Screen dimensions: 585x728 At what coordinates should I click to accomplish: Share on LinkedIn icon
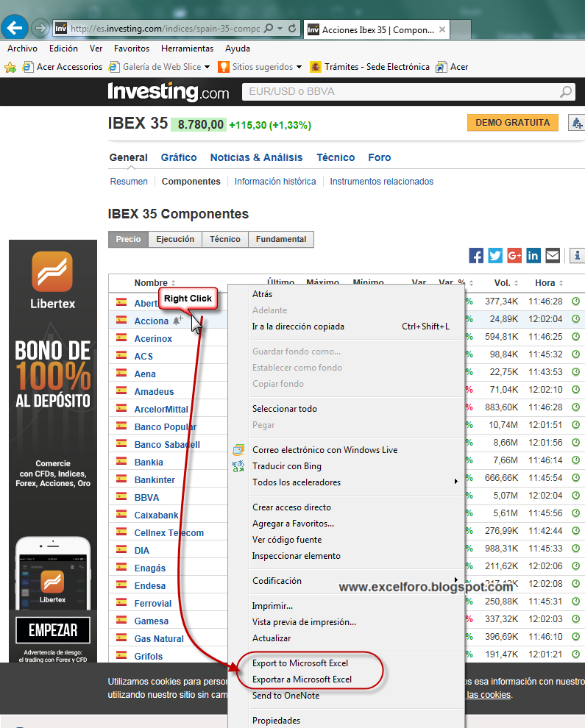[x=533, y=255]
